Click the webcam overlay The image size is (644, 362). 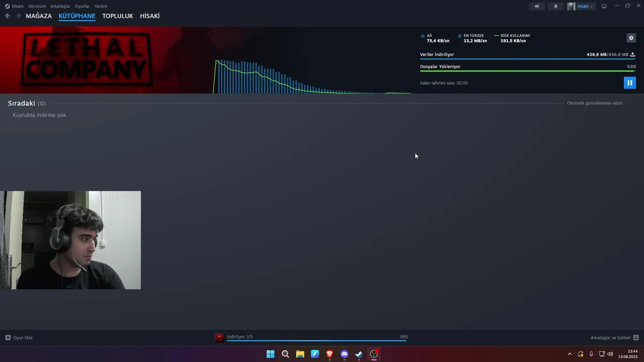70,240
